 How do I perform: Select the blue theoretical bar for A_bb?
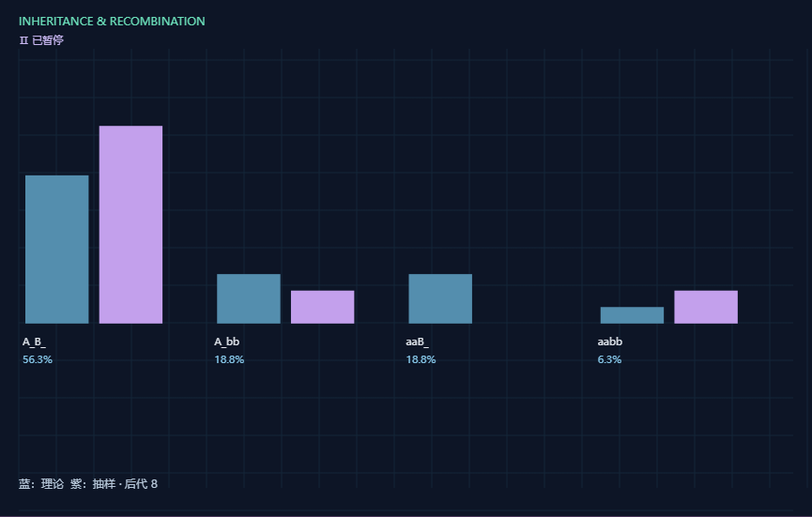(249, 298)
